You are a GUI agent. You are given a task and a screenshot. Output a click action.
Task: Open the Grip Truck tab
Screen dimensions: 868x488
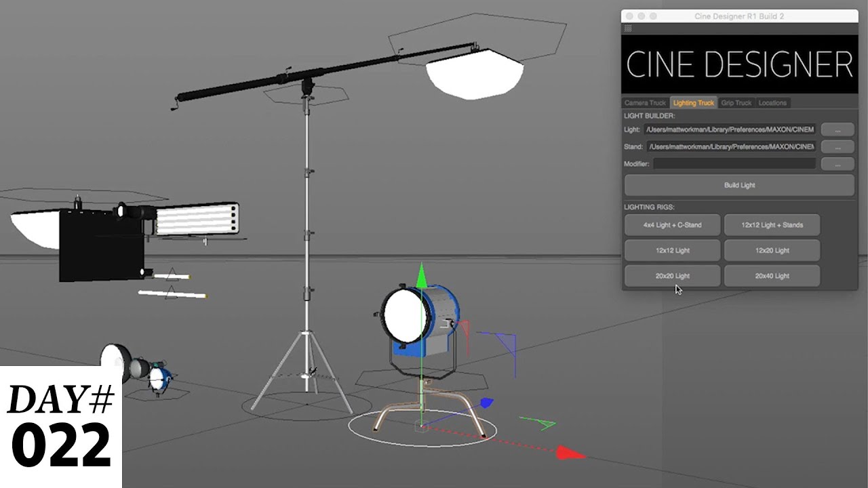point(736,103)
